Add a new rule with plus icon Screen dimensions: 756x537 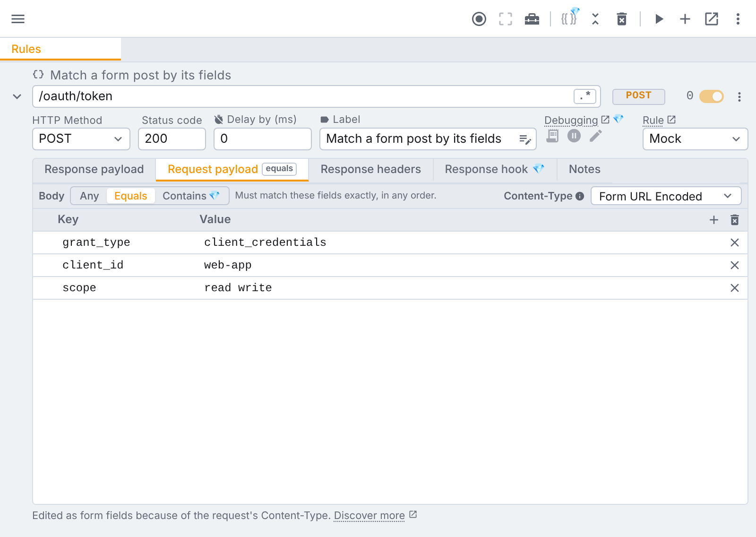[x=685, y=19]
